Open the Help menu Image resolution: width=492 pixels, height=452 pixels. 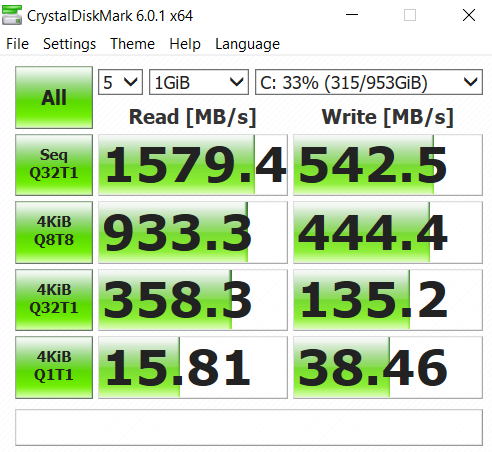tap(185, 44)
